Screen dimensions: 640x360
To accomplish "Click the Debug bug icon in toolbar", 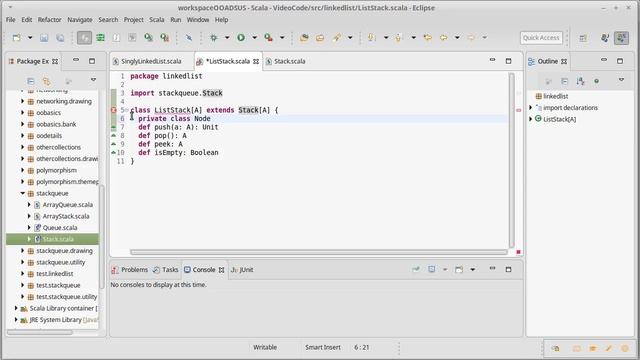I will [213, 38].
